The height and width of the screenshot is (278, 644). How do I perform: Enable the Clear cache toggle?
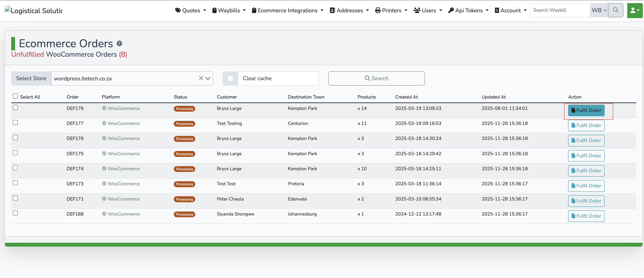click(230, 78)
